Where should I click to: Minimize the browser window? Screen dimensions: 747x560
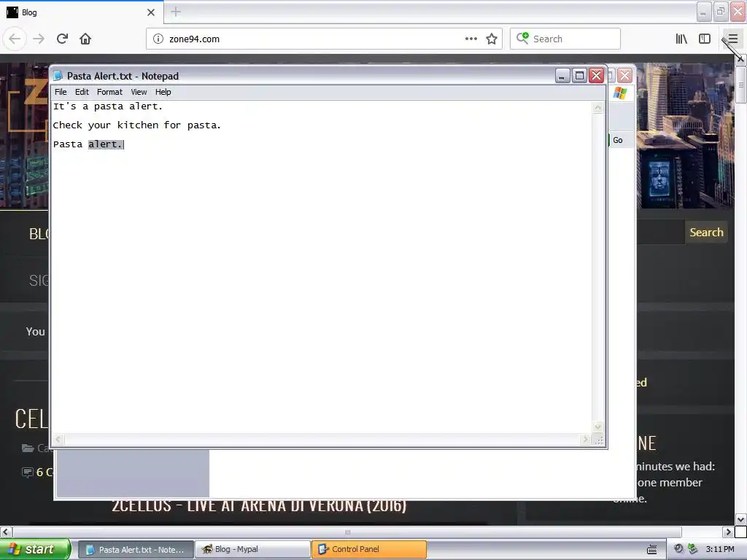704,12
